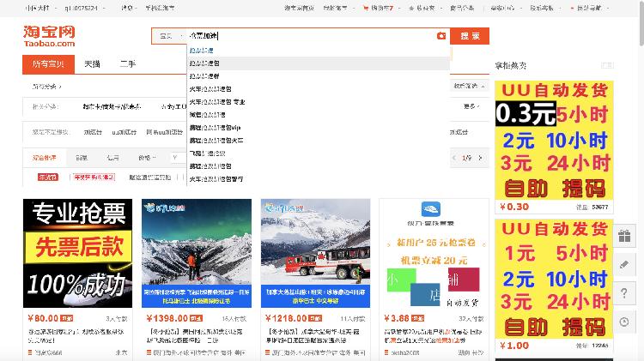Click the ¥80.00 product title link
The width and height of the screenshot is (644, 361).
coord(76,335)
